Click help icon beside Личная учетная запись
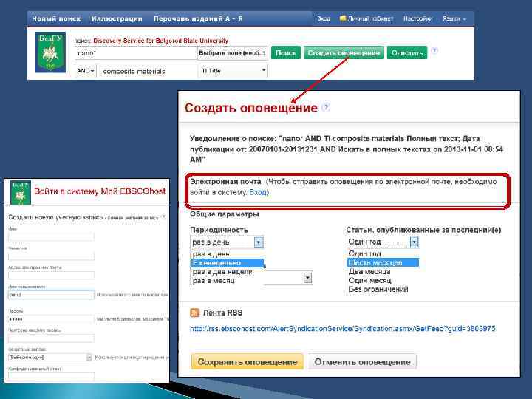This screenshot has width=532, height=399. point(164,217)
